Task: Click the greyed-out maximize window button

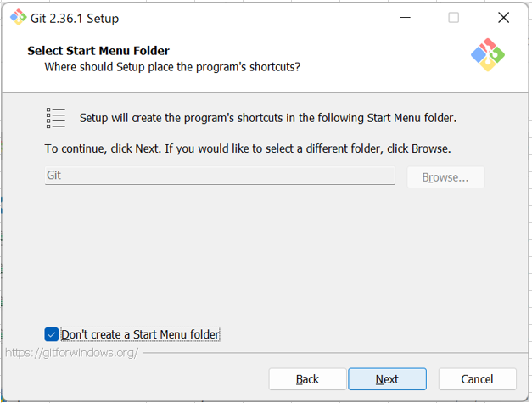Action: pyautogui.click(x=454, y=18)
